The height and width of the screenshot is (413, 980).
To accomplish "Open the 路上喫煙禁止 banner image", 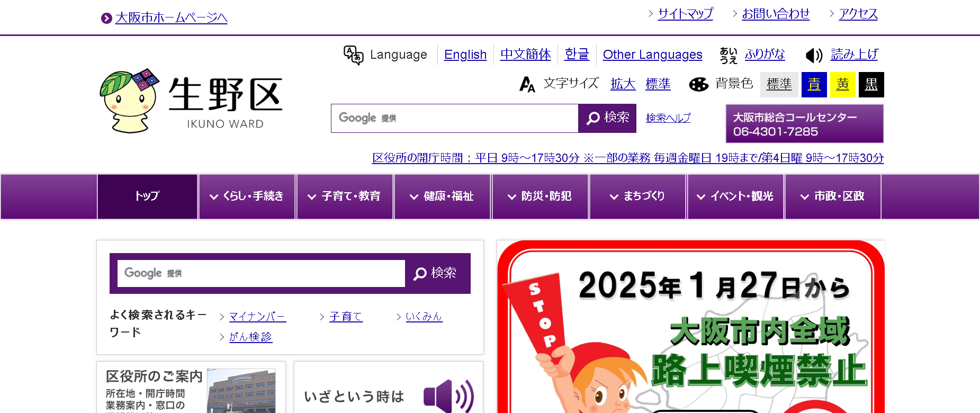I will click(691, 327).
